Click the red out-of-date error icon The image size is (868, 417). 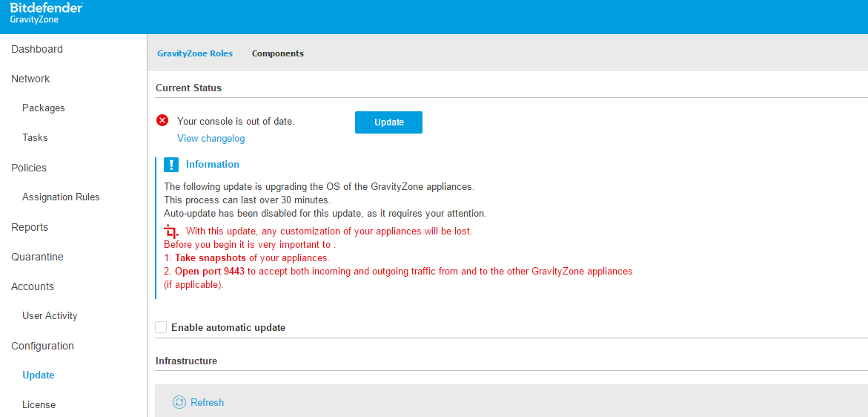(162, 120)
